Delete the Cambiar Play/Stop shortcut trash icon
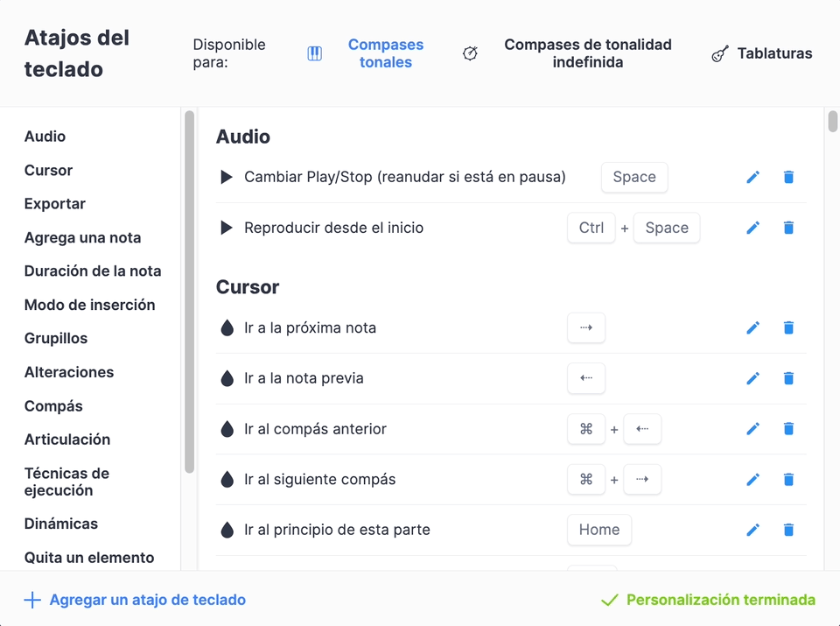Screen dimensions: 840x626 pyautogui.click(x=788, y=177)
